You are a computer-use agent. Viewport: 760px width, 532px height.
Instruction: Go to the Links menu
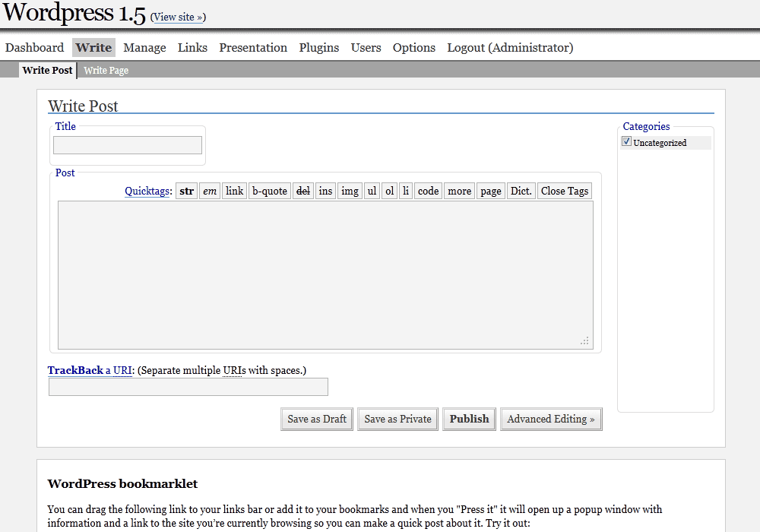pos(192,47)
